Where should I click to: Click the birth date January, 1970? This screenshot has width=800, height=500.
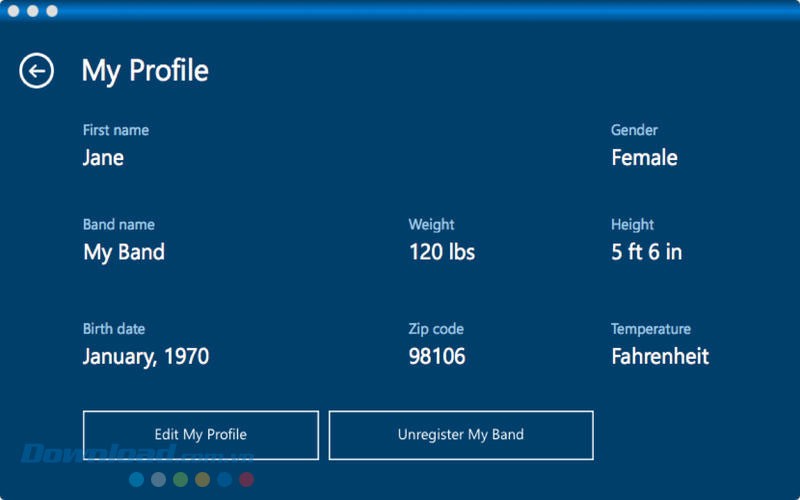(146, 357)
